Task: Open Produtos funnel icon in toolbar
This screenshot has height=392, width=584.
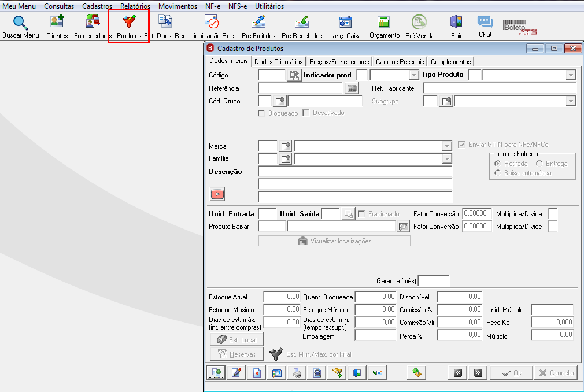Action: pyautogui.click(x=129, y=21)
